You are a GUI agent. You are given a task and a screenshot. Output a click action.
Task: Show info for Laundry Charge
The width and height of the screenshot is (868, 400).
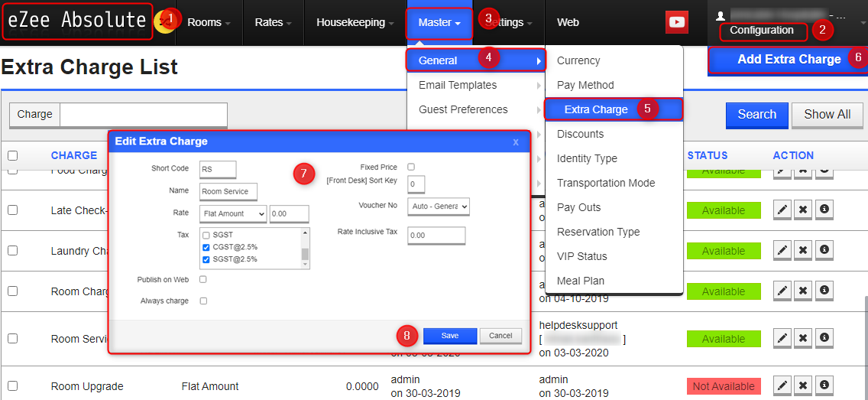point(824,250)
